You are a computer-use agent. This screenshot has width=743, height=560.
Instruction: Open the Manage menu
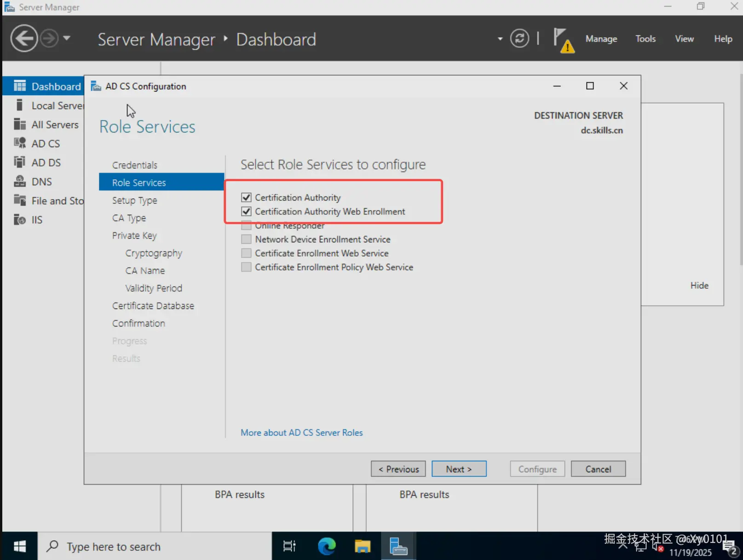point(601,39)
